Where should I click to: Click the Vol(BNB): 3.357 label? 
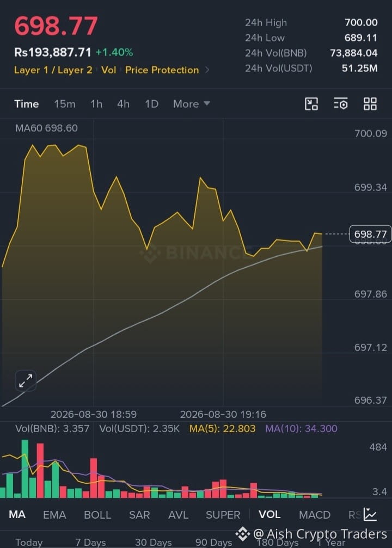pyautogui.click(x=52, y=428)
